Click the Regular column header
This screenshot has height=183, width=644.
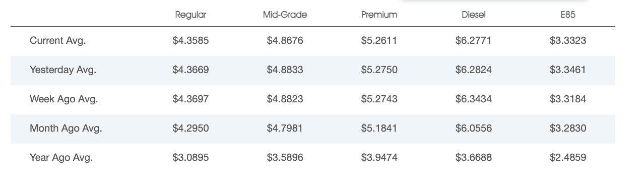(x=190, y=15)
